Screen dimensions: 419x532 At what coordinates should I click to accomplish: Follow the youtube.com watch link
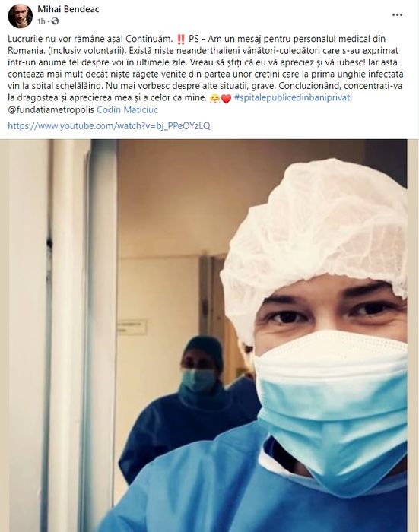[x=109, y=126]
